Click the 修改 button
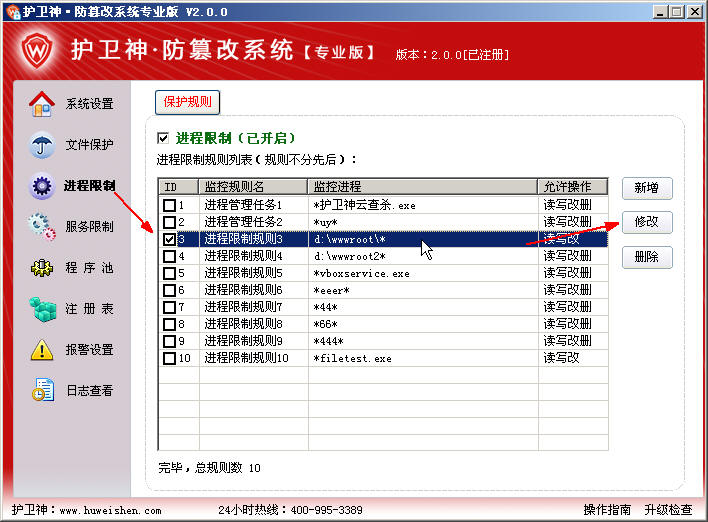Viewport: 708px width, 522px height. pos(647,222)
